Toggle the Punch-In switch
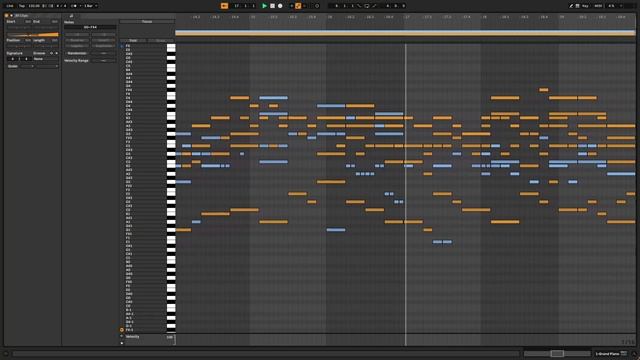 [359, 6]
